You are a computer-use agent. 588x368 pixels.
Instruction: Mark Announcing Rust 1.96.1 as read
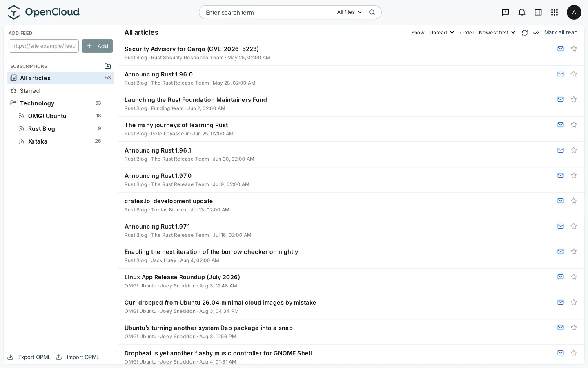pos(561,150)
